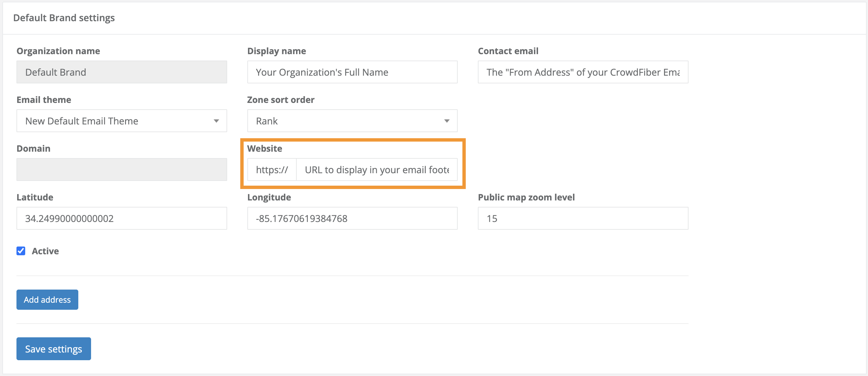The height and width of the screenshot is (376, 868).
Task: Click the Active checkbox label
Action: point(45,251)
